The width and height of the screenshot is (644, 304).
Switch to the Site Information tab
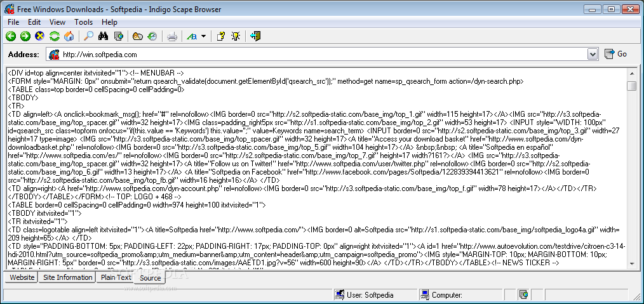click(x=67, y=277)
